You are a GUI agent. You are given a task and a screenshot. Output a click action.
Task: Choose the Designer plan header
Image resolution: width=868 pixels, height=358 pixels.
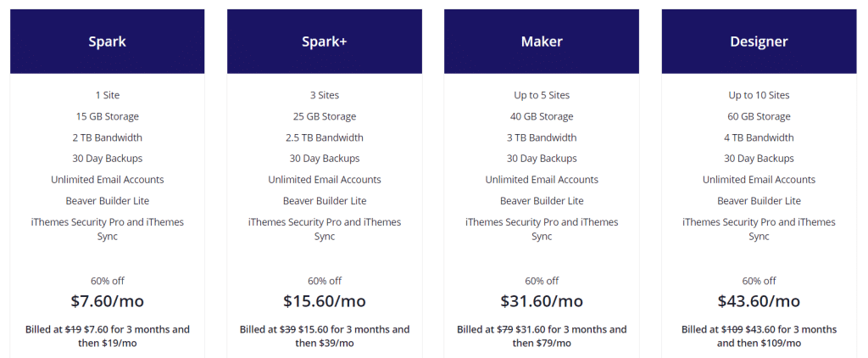(x=759, y=42)
